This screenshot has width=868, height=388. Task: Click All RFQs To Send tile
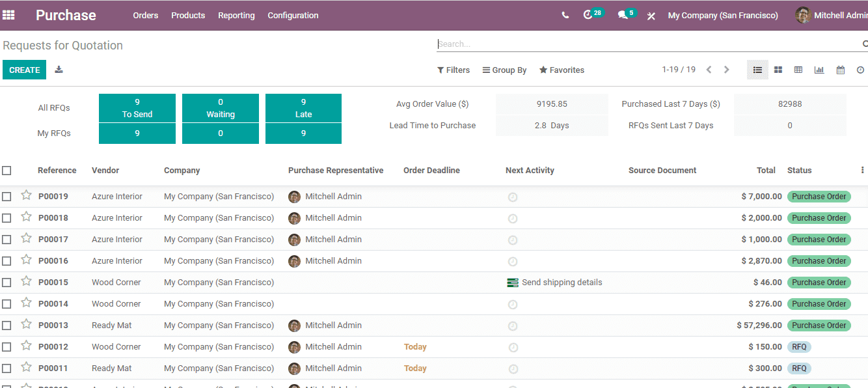pyautogui.click(x=137, y=108)
